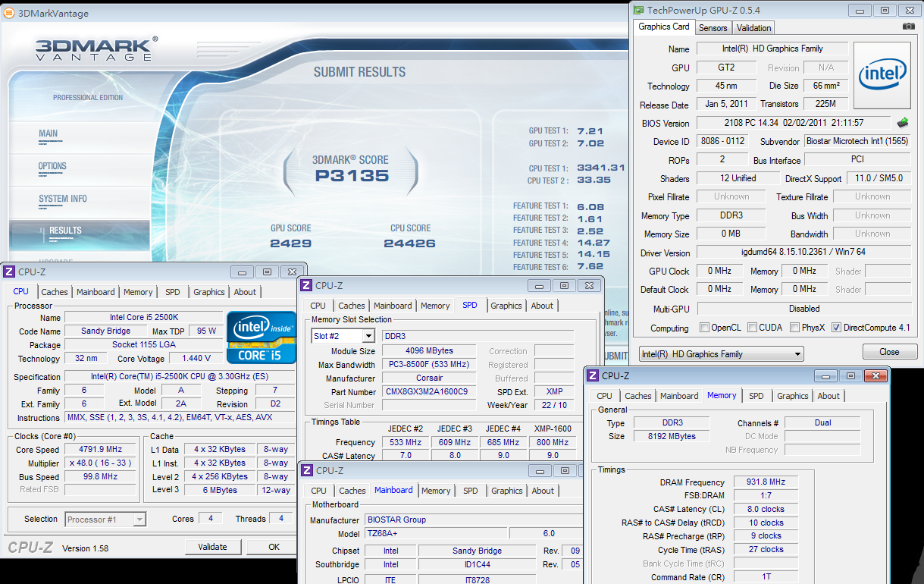
Task: Click the CPU-Z icon of the Memory window
Action: coord(591,375)
